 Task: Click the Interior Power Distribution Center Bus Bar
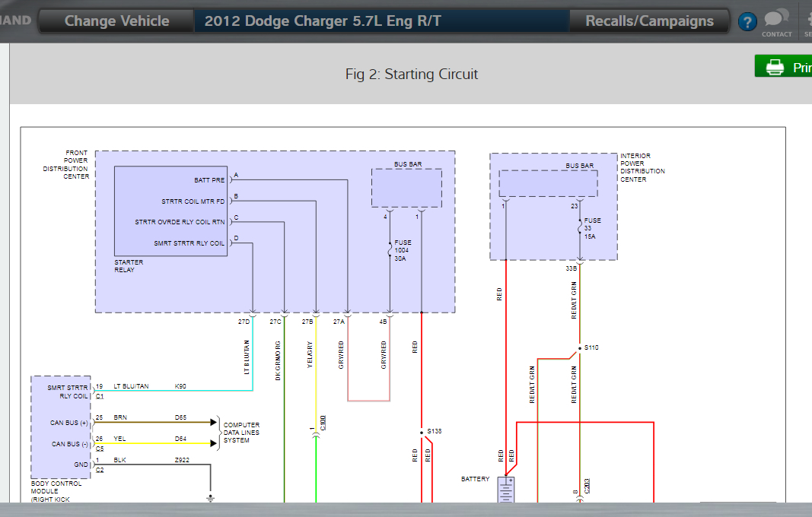pyautogui.click(x=548, y=183)
